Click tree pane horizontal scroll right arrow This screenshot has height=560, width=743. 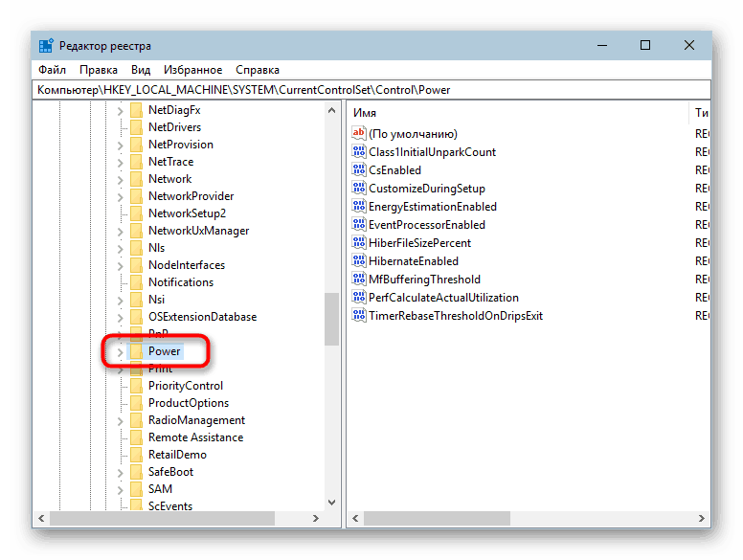(316, 518)
